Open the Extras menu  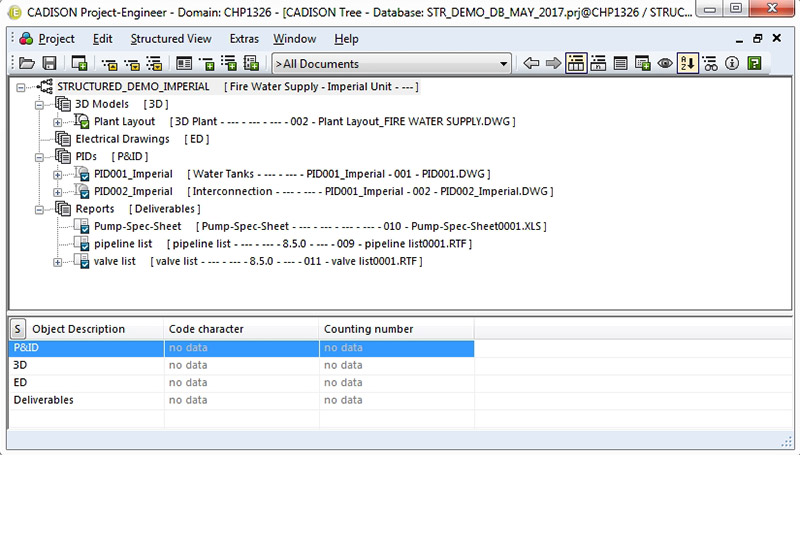(x=244, y=39)
